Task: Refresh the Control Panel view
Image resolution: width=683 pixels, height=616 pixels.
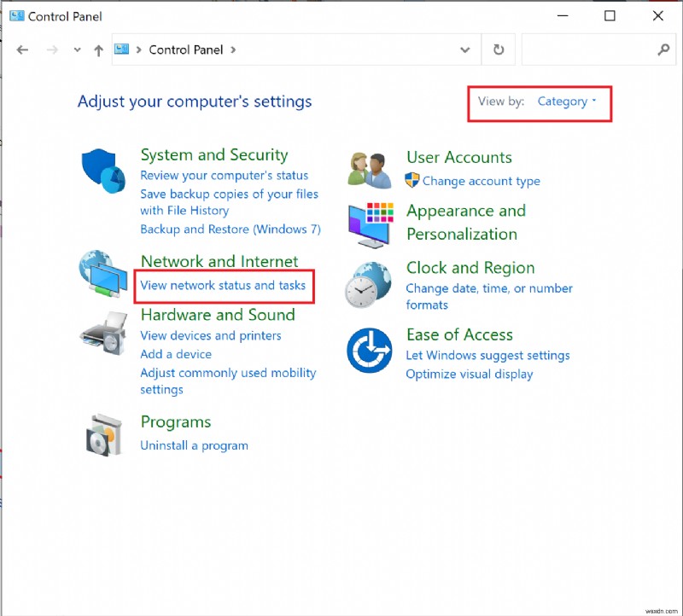Action: 499,49
